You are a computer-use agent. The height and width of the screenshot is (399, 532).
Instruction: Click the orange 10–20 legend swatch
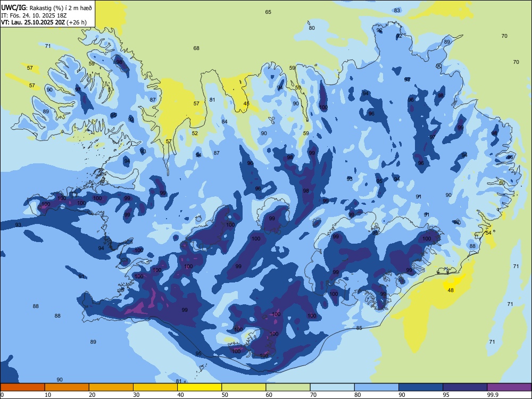[67, 387]
